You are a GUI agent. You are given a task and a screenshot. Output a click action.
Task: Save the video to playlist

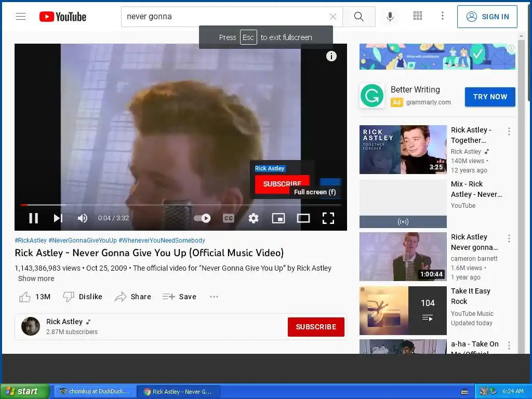(x=179, y=297)
